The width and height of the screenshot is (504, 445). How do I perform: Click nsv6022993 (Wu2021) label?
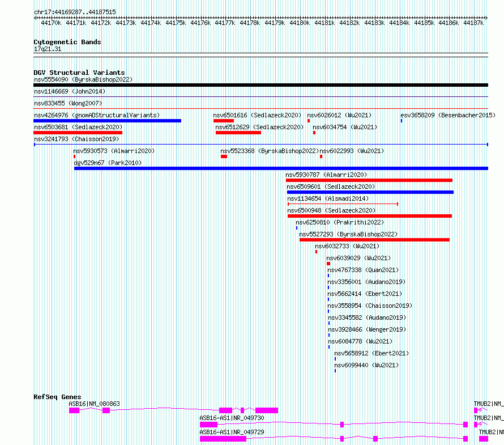tap(352, 151)
